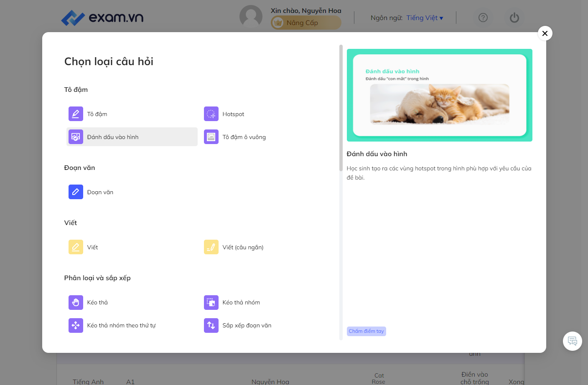Select the Tô đậm ô vuông icon
The image size is (588, 385).
click(x=211, y=137)
